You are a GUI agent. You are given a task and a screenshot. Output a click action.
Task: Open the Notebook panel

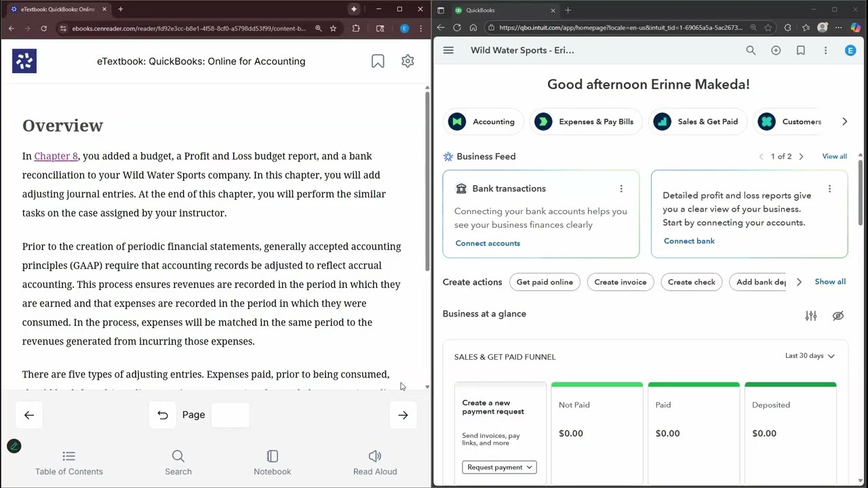coord(273,464)
